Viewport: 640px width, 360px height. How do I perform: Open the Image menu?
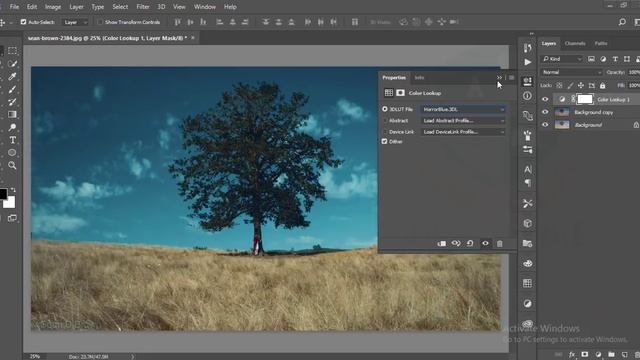click(53, 7)
